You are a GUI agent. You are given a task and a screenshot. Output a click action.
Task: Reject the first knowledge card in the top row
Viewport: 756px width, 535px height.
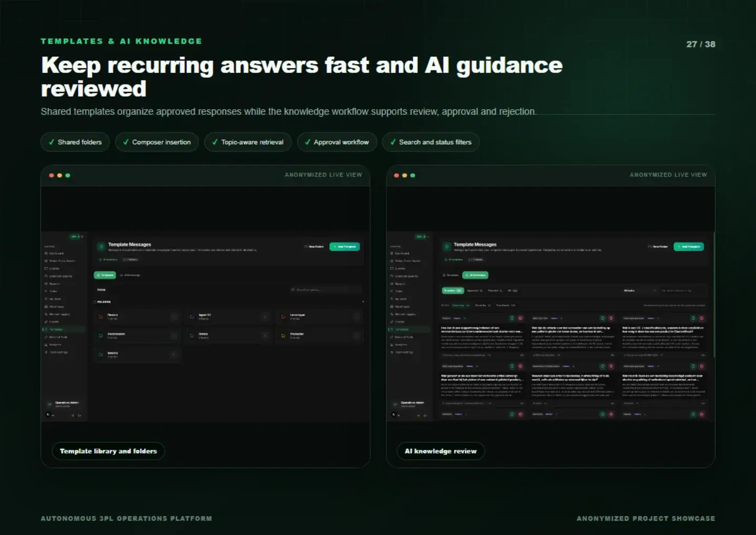tap(520, 318)
